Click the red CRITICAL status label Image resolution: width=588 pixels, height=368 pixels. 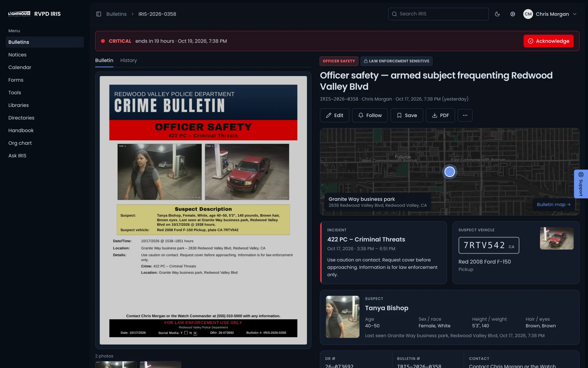120,41
